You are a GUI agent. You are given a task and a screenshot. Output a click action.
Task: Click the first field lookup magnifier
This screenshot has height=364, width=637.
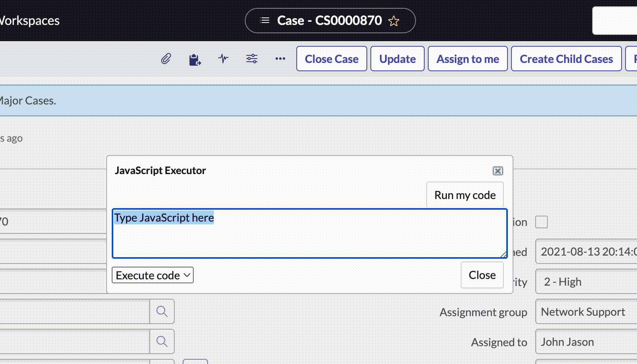click(x=162, y=311)
